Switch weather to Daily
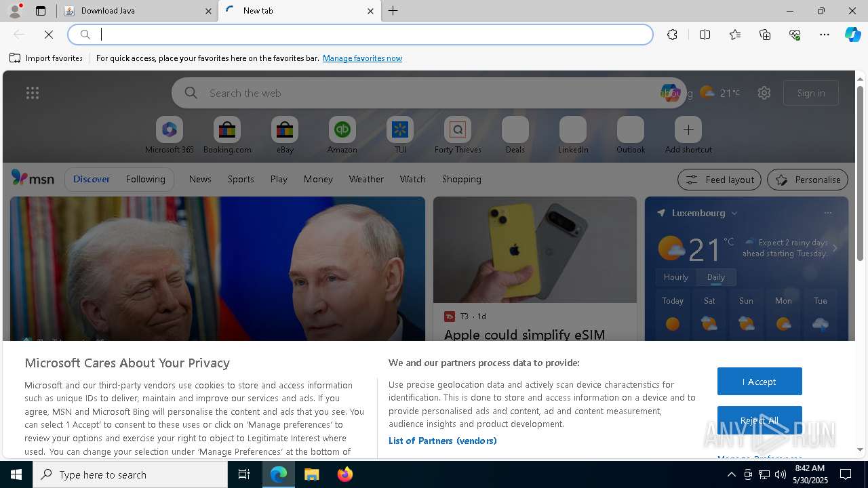The width and height of the screenshot is (868, 488). (x=716, y=277)
